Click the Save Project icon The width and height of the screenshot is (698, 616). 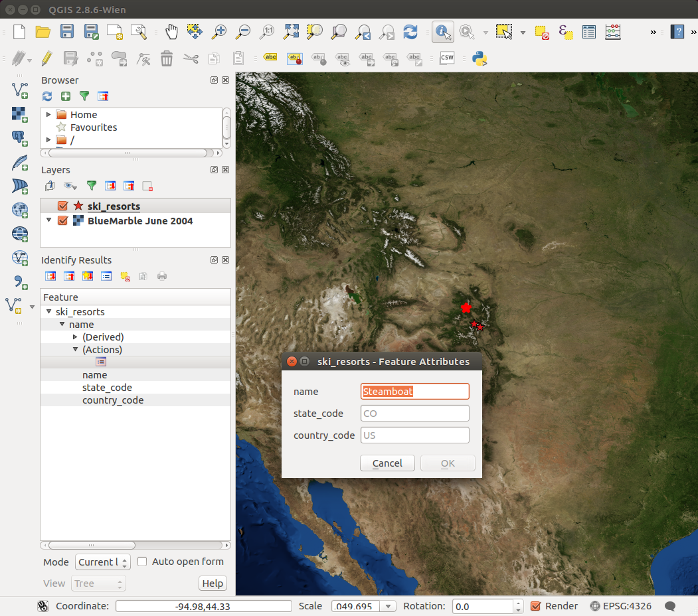[67, 32]
